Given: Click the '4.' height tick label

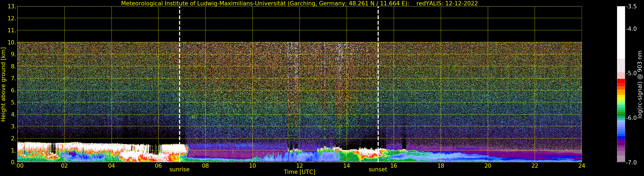Looking at the screenshot, I should [13, 114].
